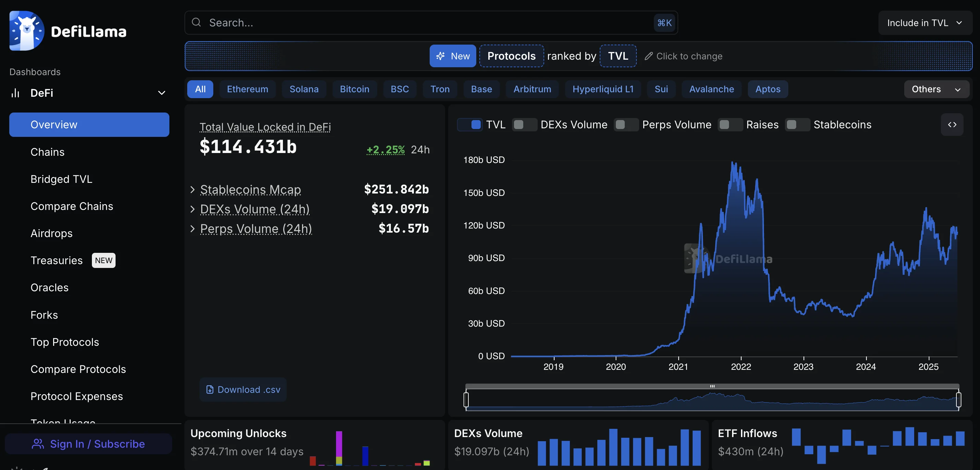Click the $114.431b total value figure

pos(248,146)
